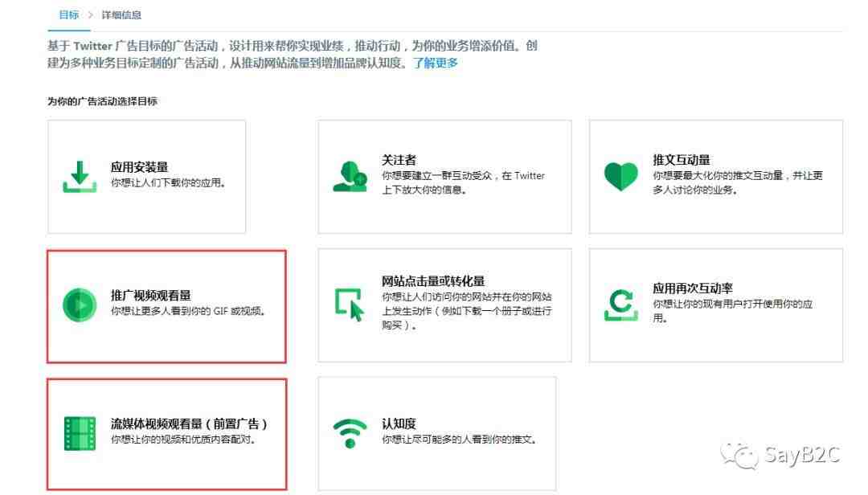Open the 详细信息 breadcrumb tab
This screenshot has height=495, width=868.
pos(121,15)
